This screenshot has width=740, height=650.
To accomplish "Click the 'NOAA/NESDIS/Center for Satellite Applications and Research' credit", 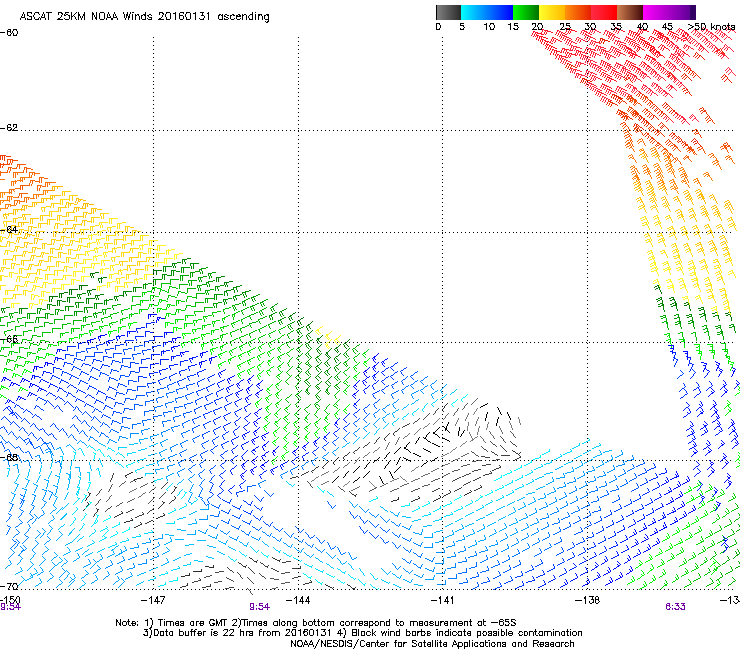I will click(x=432, y=644).
